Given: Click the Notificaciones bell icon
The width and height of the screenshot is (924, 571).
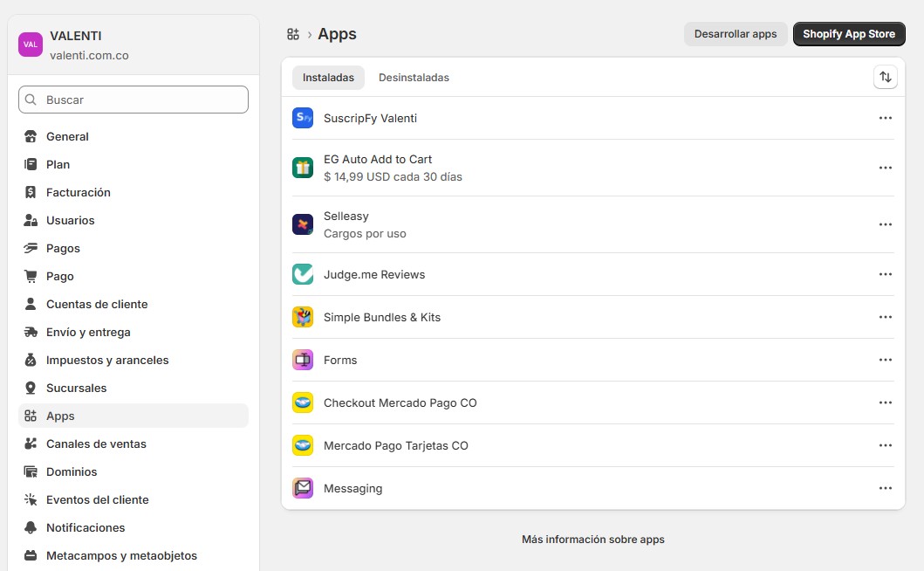Looking at the screenshot, I should pyautogui.click(x=31, y=527).
